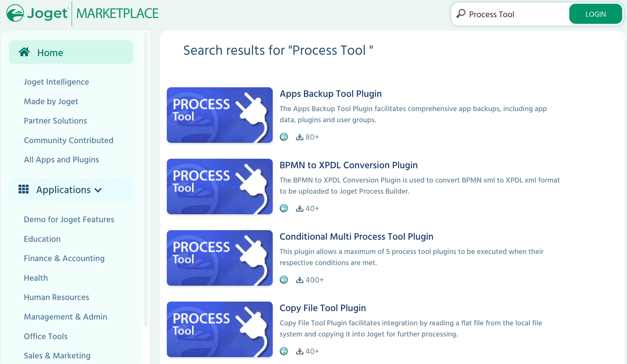Click the download icon beside 400+

coord(299,280)
